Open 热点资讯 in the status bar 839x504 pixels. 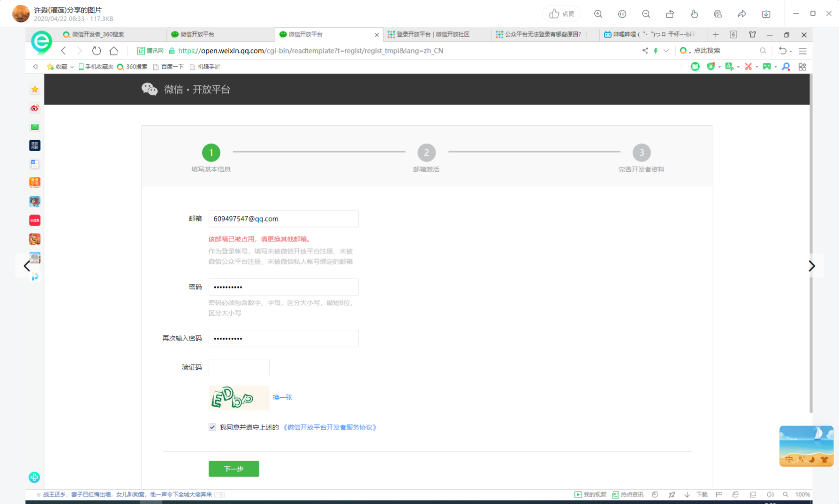tap(628, 495)
